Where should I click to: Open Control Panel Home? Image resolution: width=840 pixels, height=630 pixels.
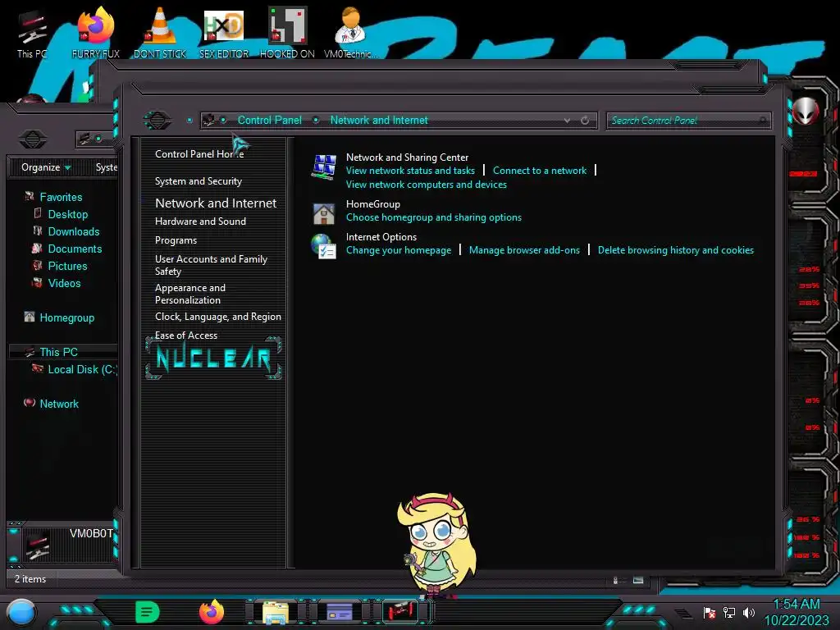click(x=199, y=153)
